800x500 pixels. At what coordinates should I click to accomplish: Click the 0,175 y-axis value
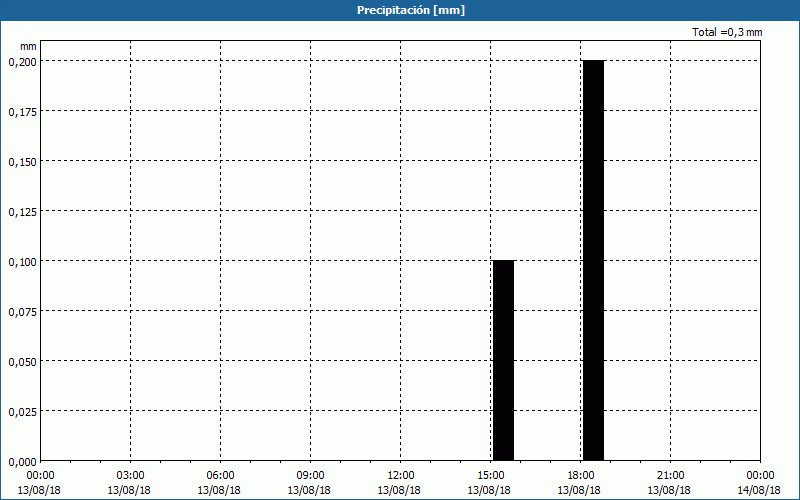[x=22, y=111]
